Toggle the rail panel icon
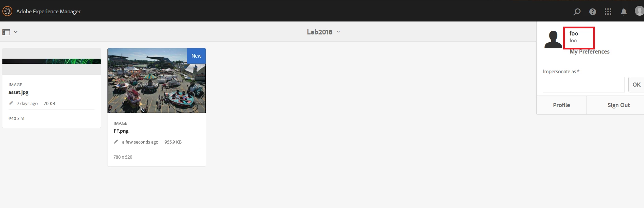 6,32
